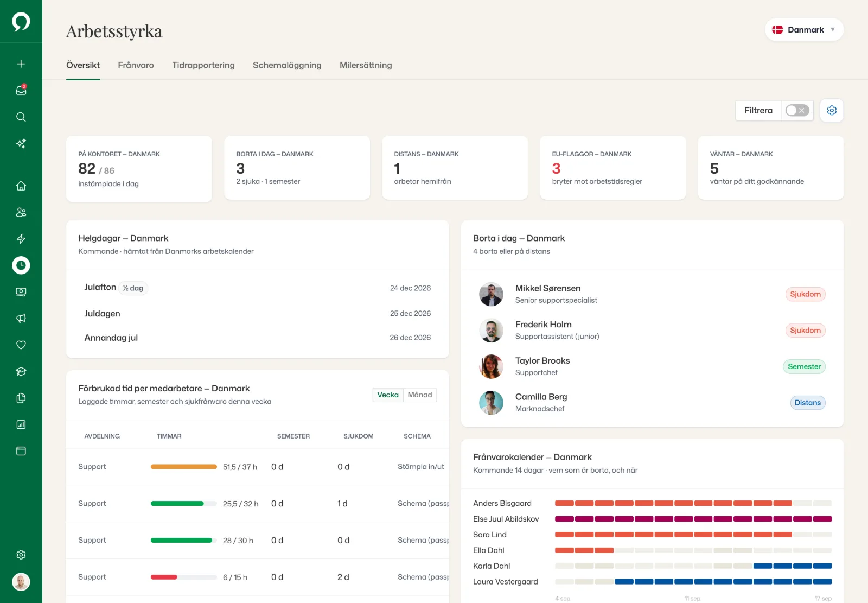Open sidebar settings gear at bottom
The image size is (868, 603).
coord(21,555)
